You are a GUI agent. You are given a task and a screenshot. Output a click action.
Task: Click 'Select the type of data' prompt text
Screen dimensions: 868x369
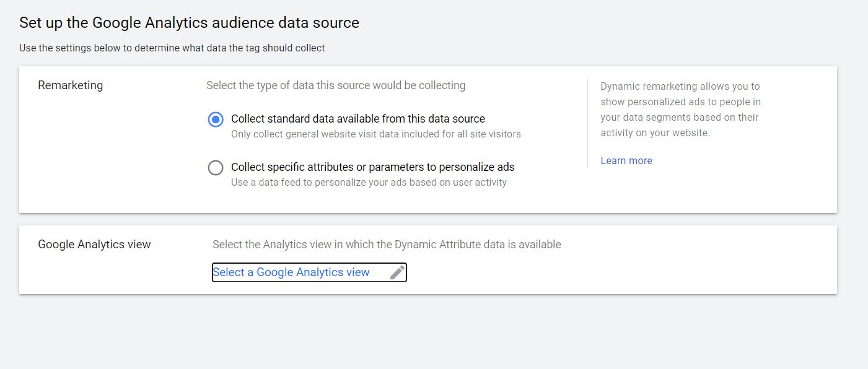pyautogui.click(x=335, y=85)
